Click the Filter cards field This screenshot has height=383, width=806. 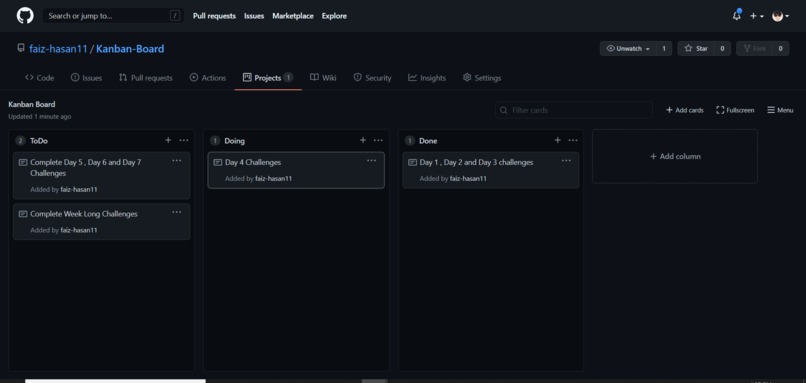(574, 110)
